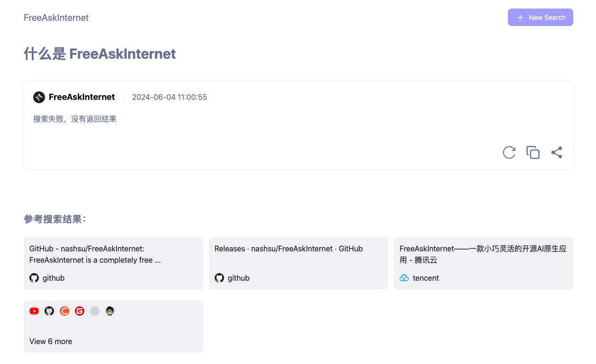Copy the answer using copy icon

533,152
